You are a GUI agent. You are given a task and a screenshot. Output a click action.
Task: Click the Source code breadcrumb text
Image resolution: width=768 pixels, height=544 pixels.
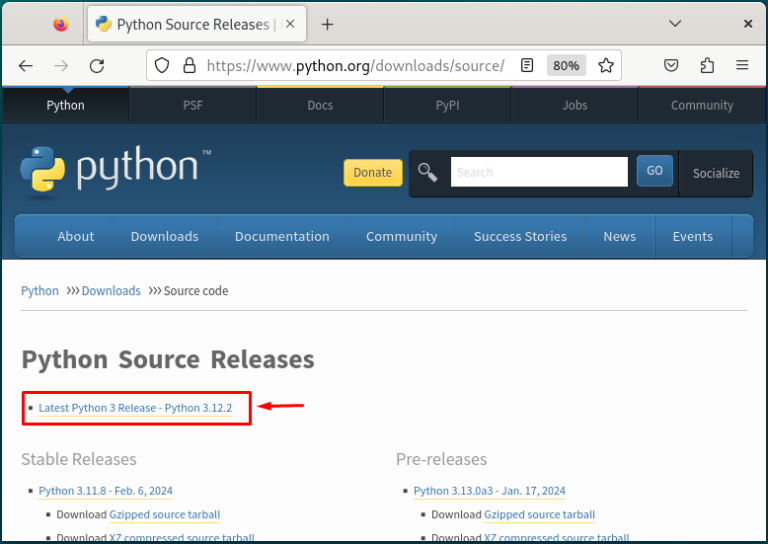point(196,291)
